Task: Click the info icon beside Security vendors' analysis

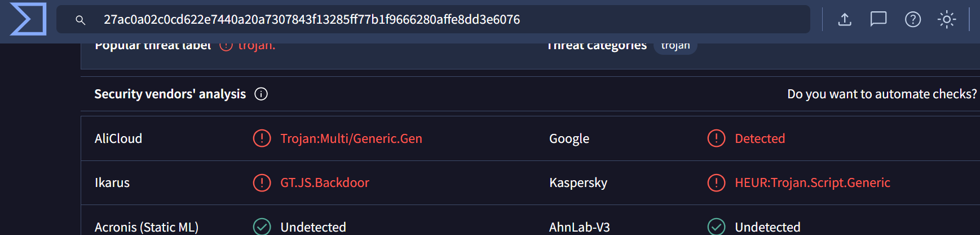Action: (x=261, y=94)
